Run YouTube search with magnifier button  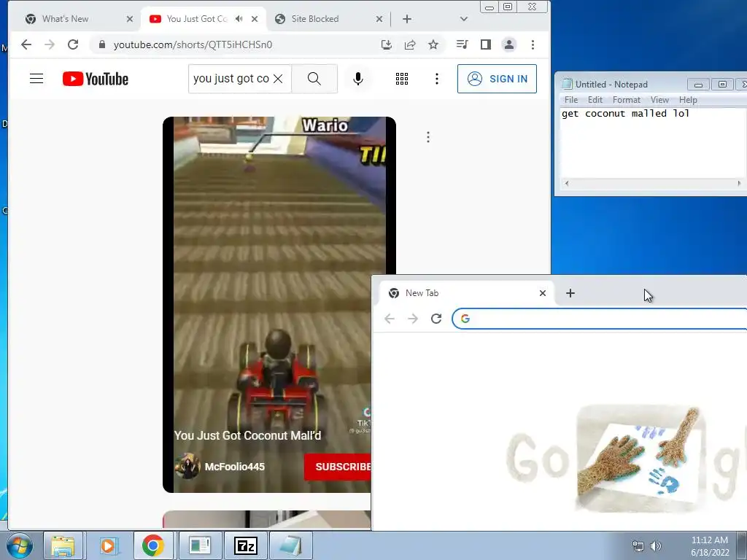[314, 79]
